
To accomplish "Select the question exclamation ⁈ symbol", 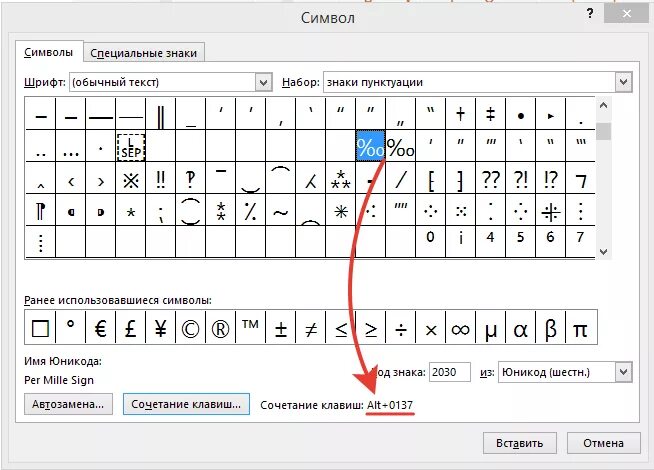I will click(521, 178).
